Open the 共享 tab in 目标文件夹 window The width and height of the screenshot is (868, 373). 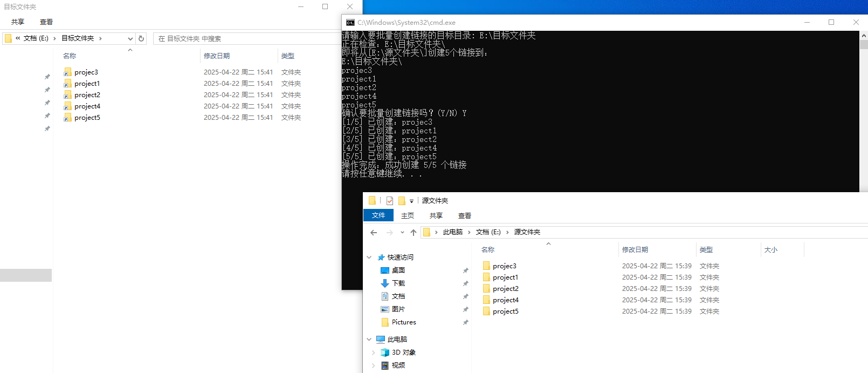coord(18,22)
